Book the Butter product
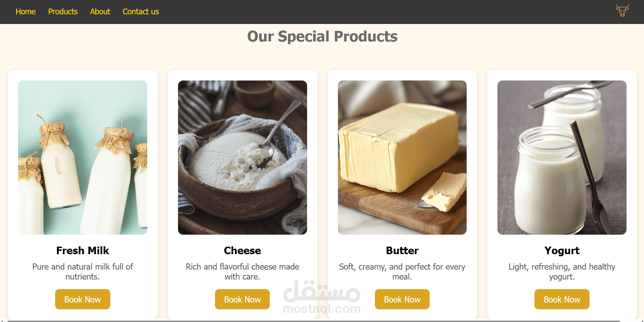Viewport: 644px width, 322px height. click(x=402, y=299)
